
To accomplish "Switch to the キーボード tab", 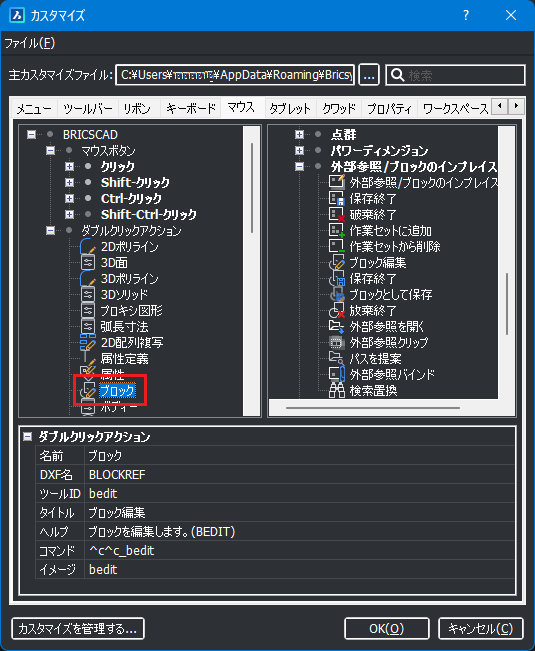I will 191,109.
